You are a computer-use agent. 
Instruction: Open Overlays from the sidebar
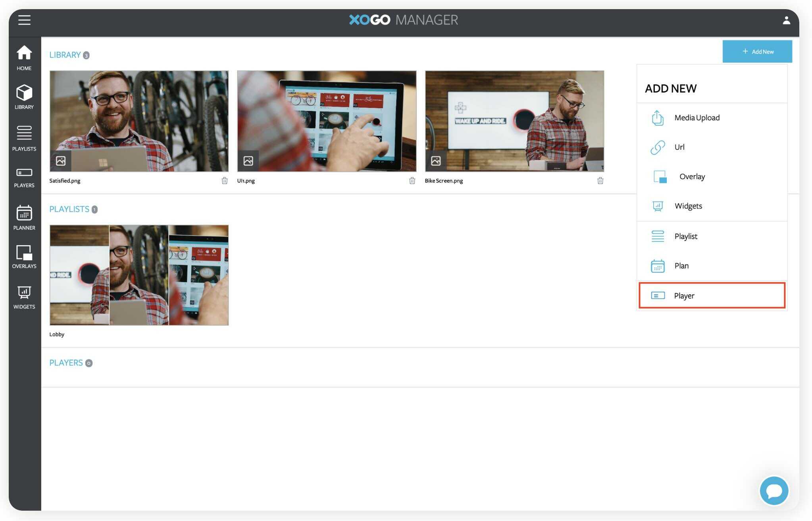[24, 257]
